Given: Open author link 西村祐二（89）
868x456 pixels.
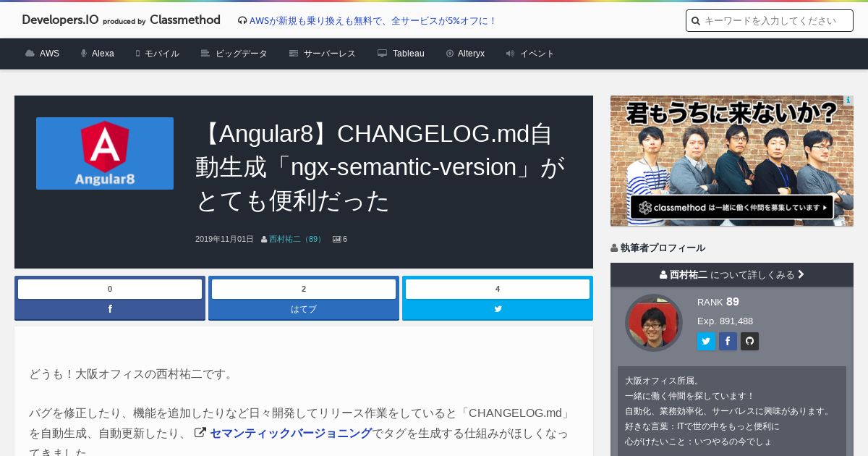Looking at the screenshot, I should click(296, 239).
